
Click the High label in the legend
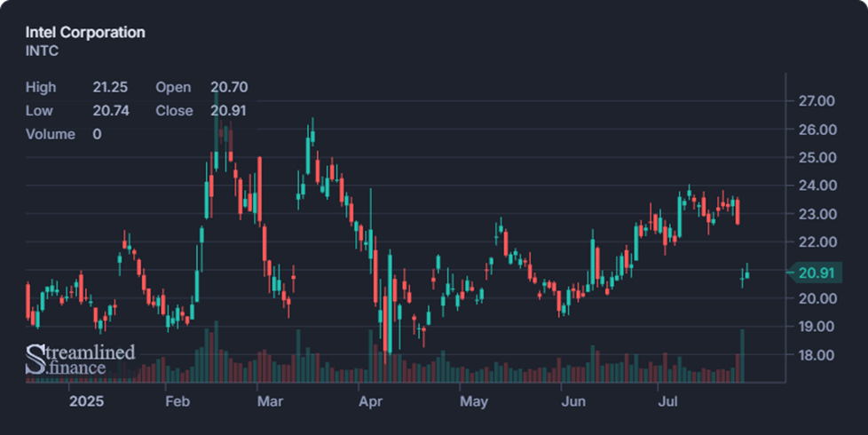click(x=41, y=87)
